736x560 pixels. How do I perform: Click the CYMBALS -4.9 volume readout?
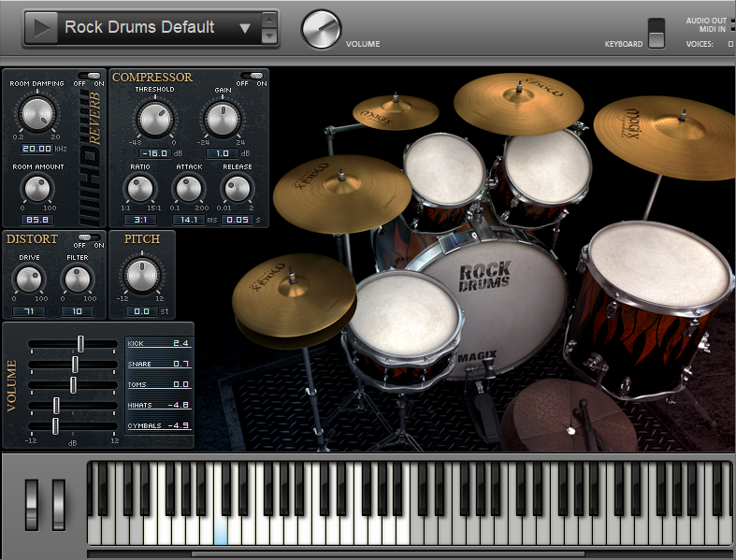(159, 425)
